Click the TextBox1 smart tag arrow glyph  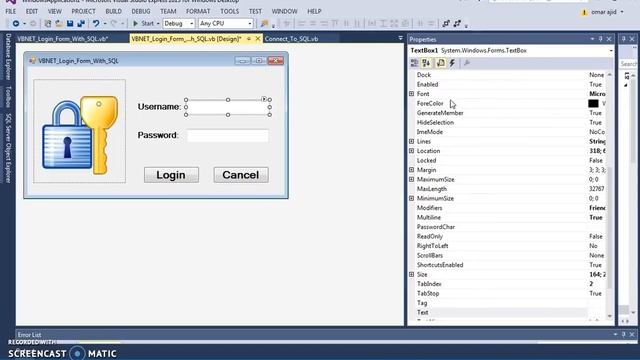click(264, 99)
